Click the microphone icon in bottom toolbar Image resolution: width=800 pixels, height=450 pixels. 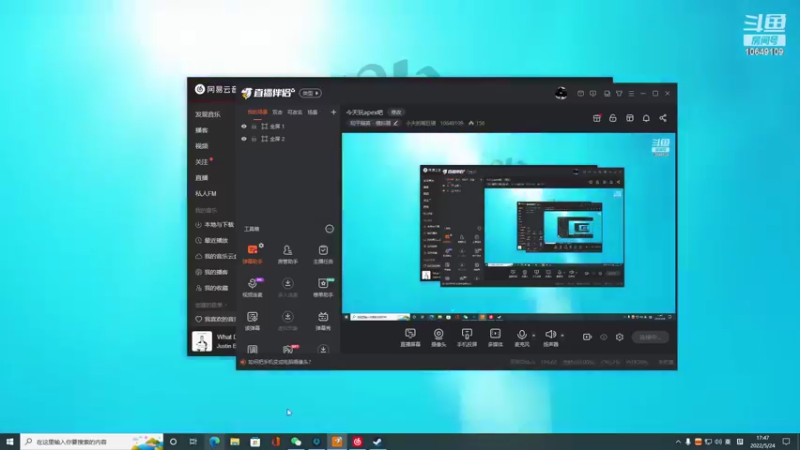pyautogui.click(x=521, y=337)
